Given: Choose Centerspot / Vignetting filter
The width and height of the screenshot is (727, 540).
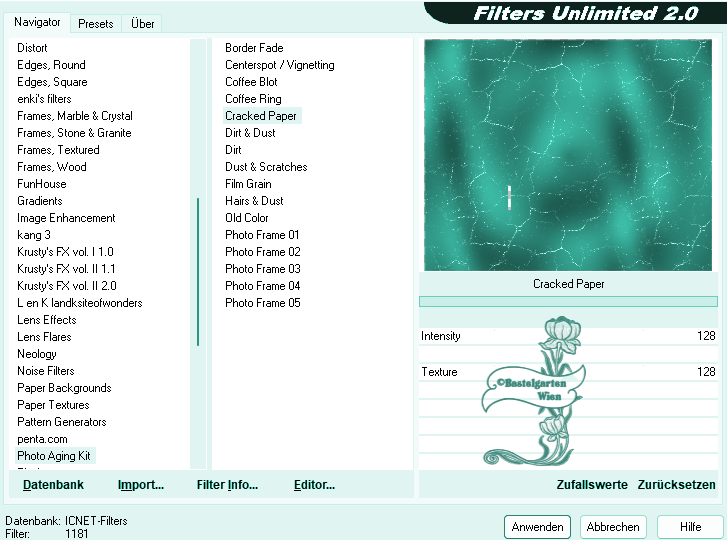Looking at the screenshot, I should click(280, 65).
